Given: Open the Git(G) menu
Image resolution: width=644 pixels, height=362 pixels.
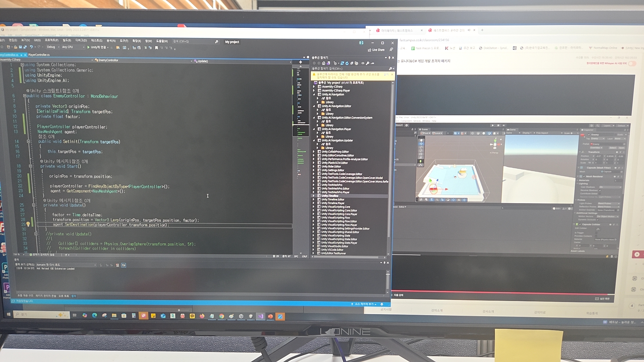Looking at the screenshot, I should click(x=37, y=40).
